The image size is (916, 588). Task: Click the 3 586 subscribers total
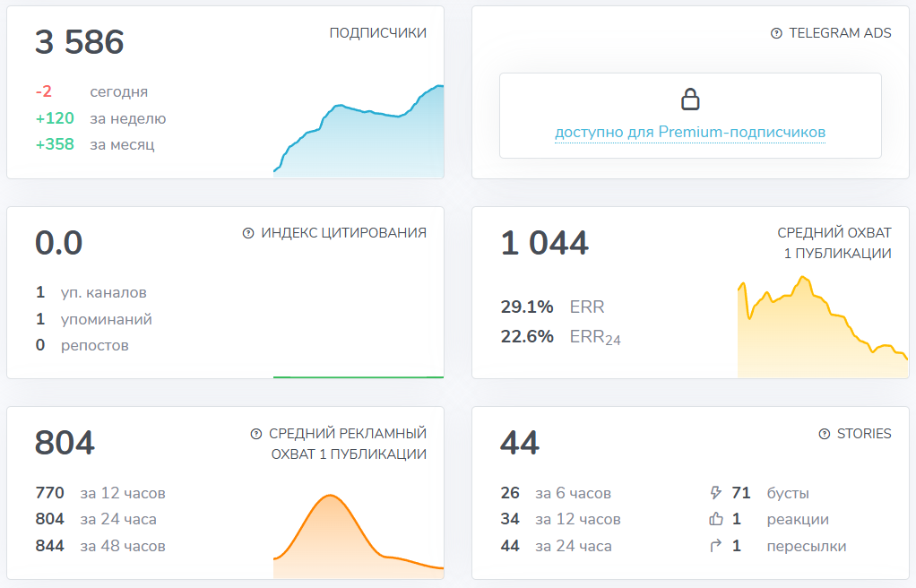point(80,42)
